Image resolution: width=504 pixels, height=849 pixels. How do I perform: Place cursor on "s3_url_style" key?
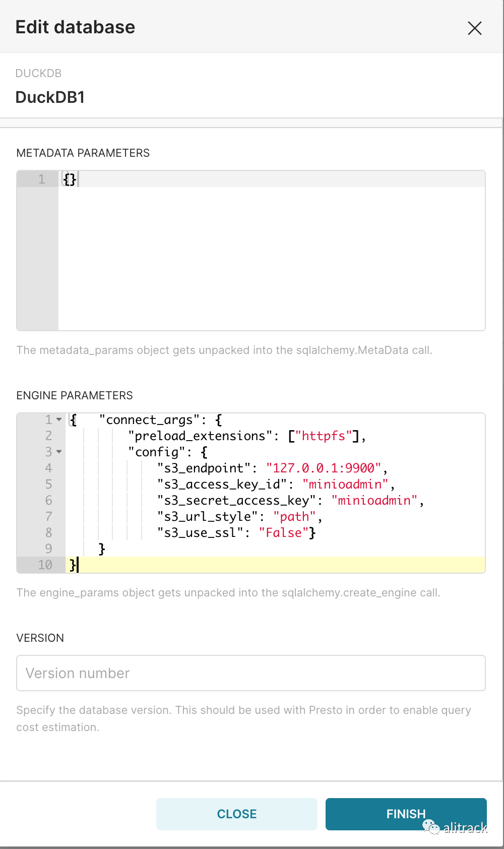[207, 516]
